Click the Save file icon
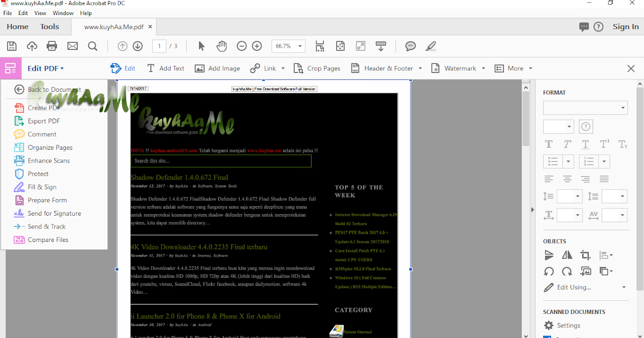644x338 pixels. [x=12, y=46]
